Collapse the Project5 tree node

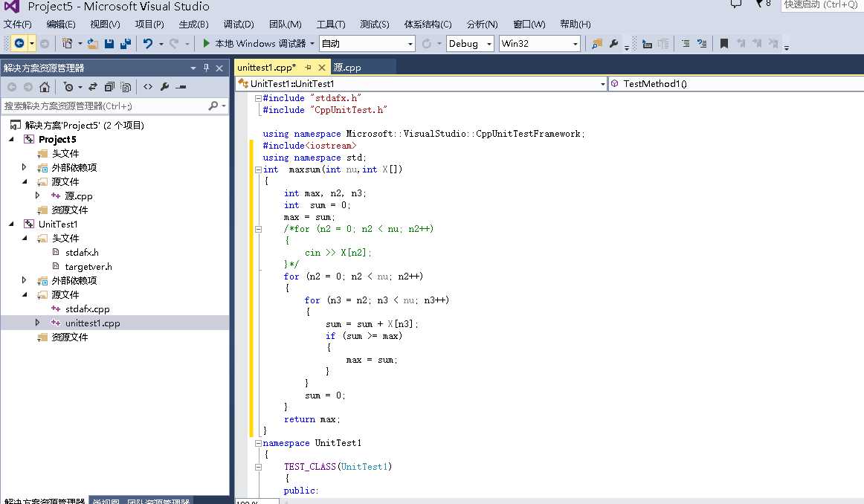(12, 139)
